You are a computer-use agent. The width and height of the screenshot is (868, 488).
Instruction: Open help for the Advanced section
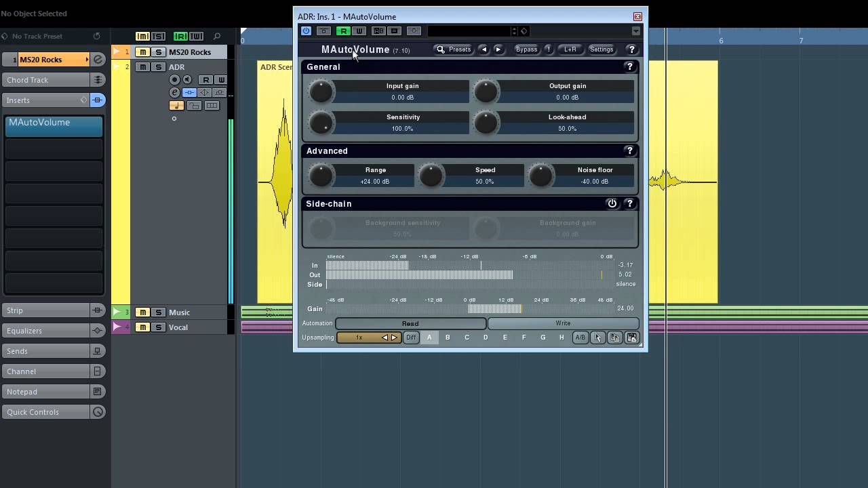coord(629,150)
